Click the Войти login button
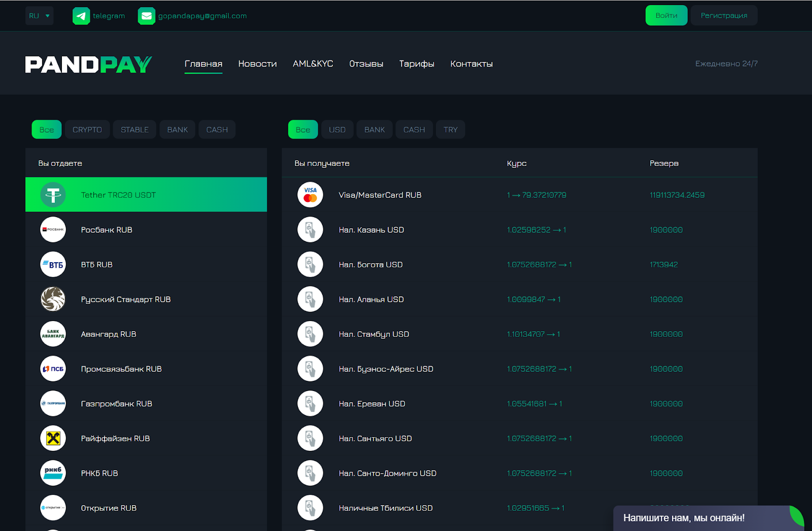This screenshot has width=812, height=531. pos(666,15)
